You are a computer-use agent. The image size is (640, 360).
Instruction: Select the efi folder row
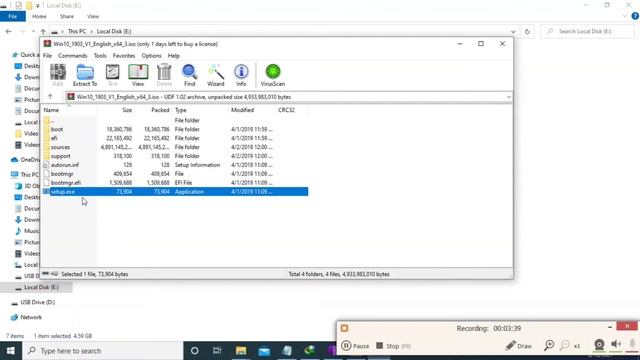[x=175, y=138]
